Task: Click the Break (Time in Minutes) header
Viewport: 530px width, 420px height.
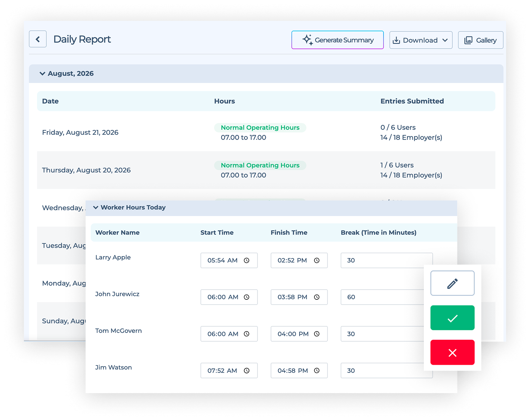Action: pyautogui.click(x=379, y=233)
